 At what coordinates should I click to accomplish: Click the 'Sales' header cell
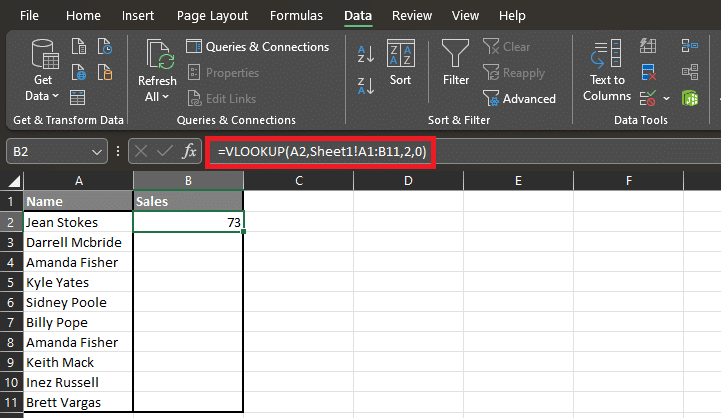point(188,201)
